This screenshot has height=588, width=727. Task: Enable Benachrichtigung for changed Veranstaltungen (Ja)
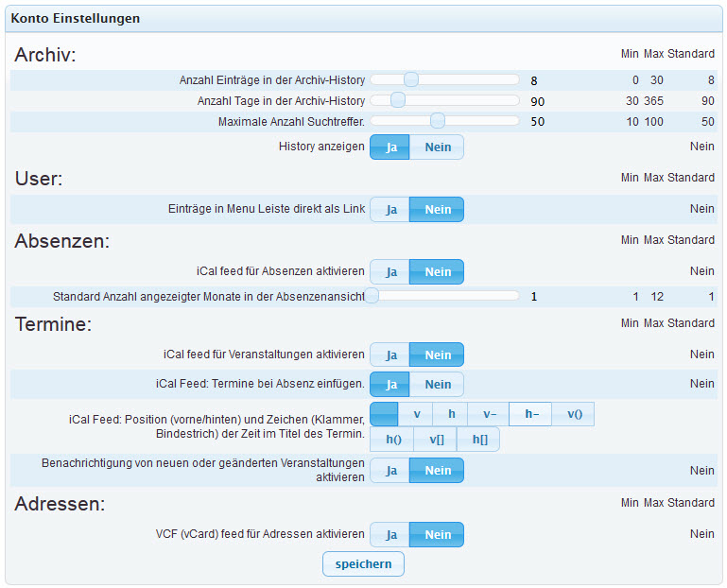(x=389, y=471)
